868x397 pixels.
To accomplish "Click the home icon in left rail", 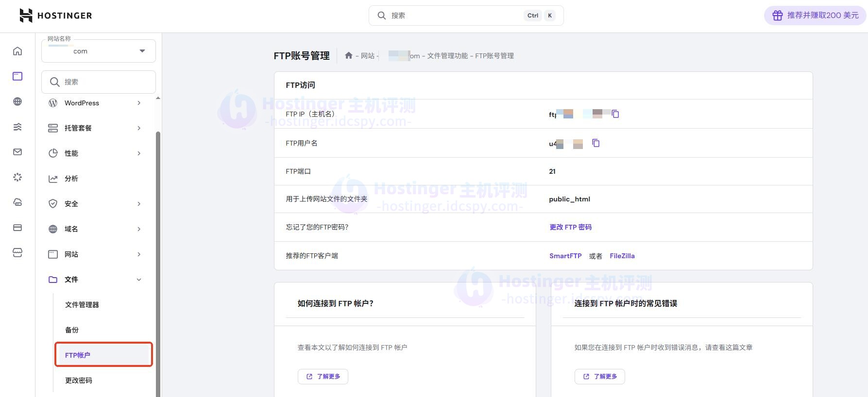I will pyautogui.click(x=17, y=51).
